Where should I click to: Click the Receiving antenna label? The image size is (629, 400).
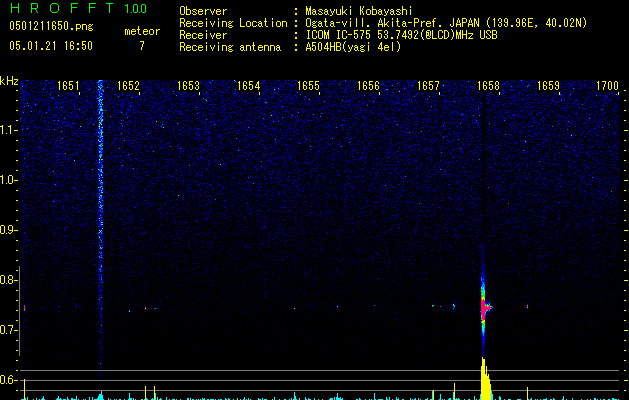(x=230, y=47)
